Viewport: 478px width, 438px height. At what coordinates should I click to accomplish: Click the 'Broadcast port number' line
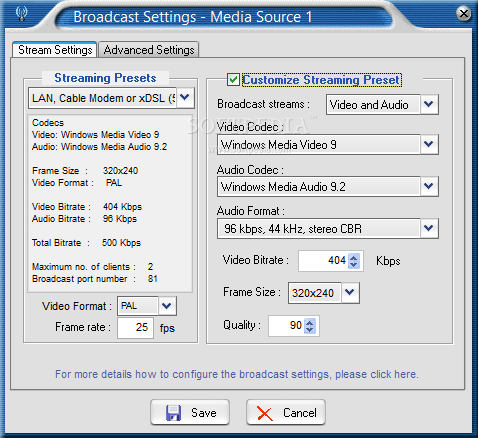(x=95, y=279)
